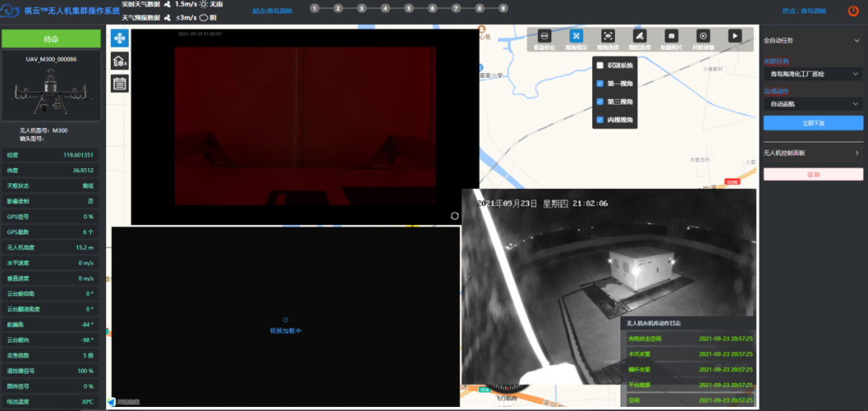Screen dimensions: 868x411
Task: Start recording with the 开始录像 icon
Action: click(x=702, y=36)
